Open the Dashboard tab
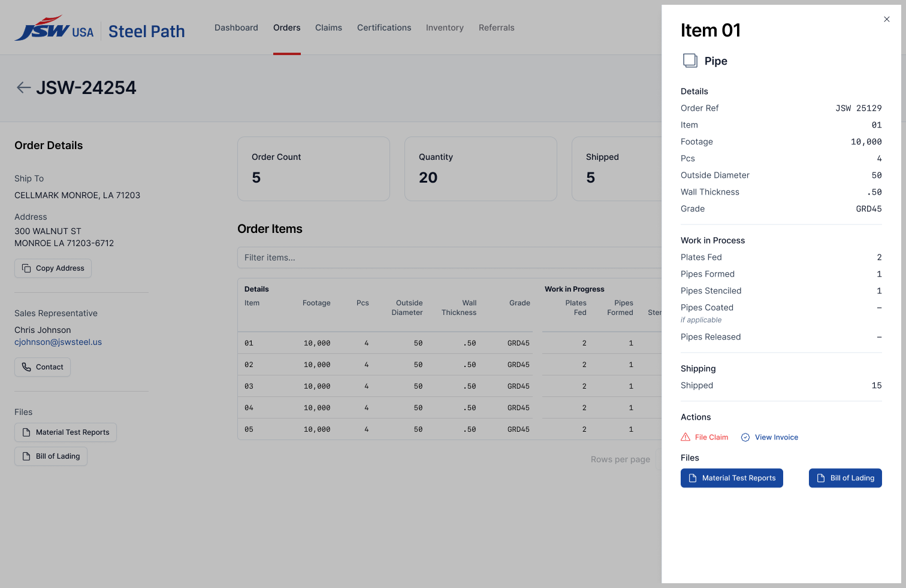 point(236,28)
